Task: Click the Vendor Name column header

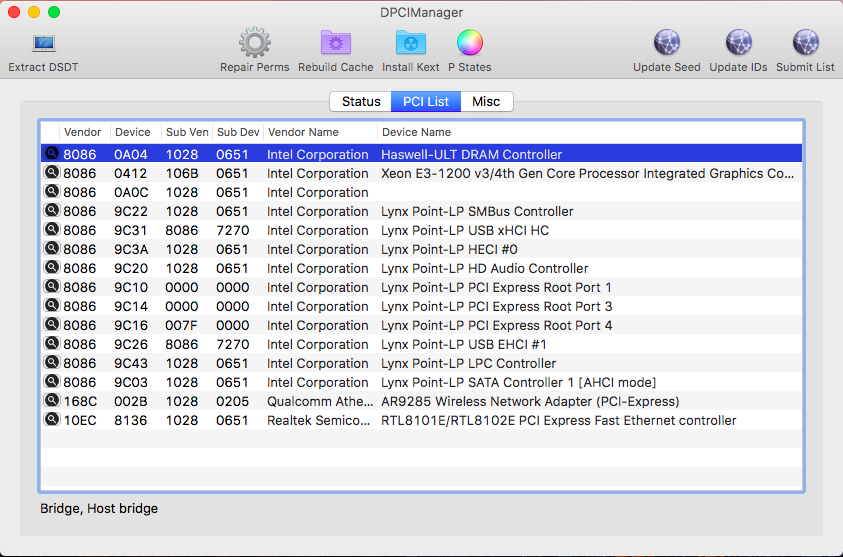Action: coord(320,132)
